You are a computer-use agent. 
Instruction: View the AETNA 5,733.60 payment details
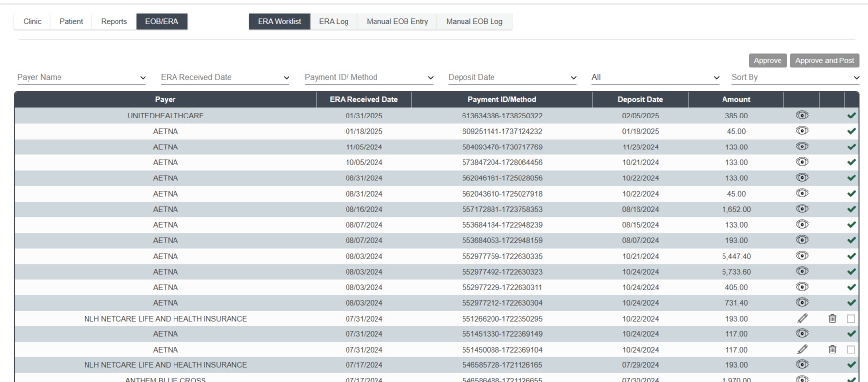(x=802, y=271)
